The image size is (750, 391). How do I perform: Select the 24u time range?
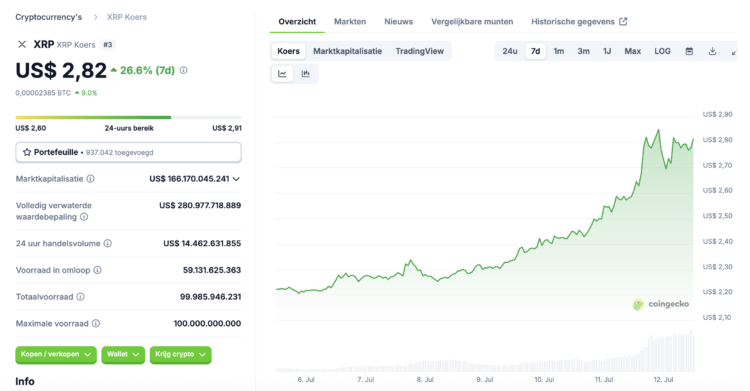point(510,51)
